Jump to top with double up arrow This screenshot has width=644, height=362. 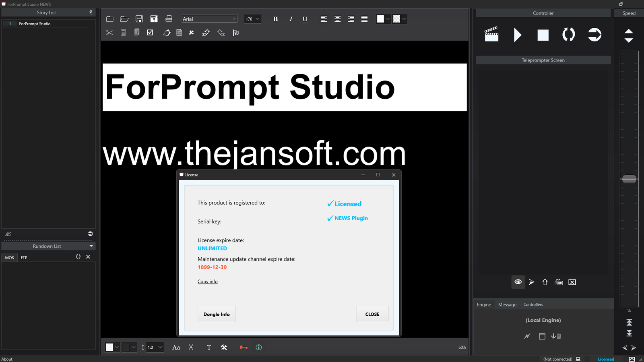click(629, 323)
